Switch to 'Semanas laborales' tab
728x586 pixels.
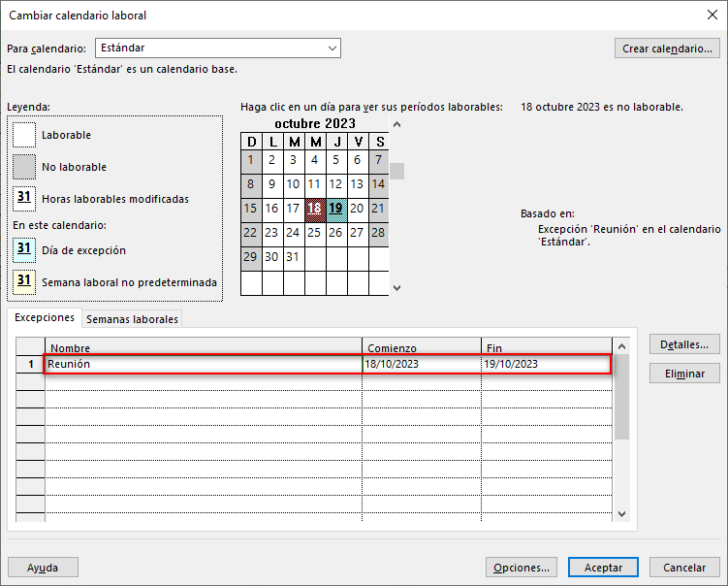coord(133,319)
